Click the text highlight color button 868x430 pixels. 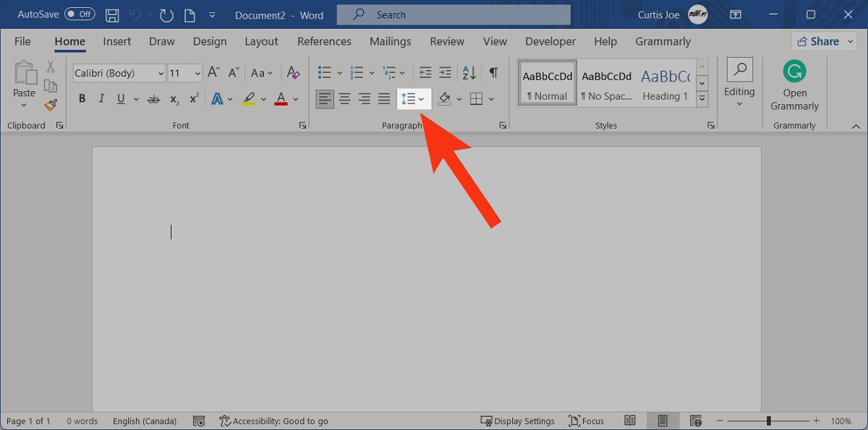[249, 99]
